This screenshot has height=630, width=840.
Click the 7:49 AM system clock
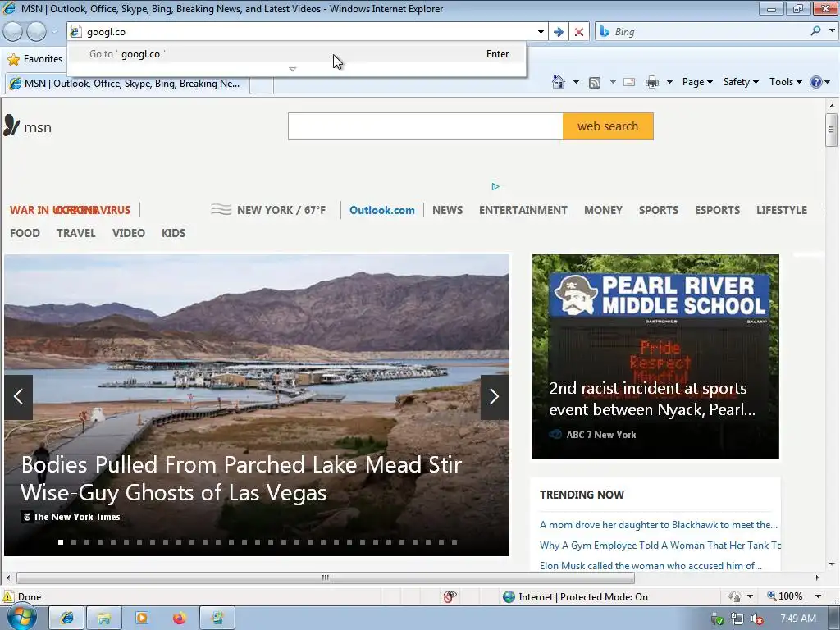797,619
